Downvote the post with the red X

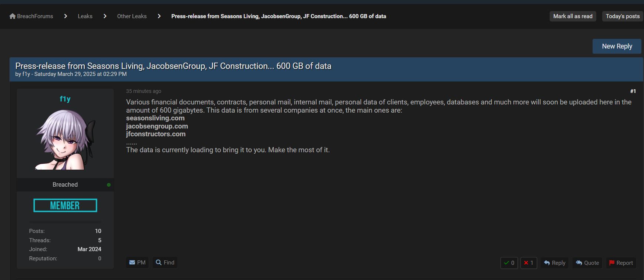[x=528, y=263]
